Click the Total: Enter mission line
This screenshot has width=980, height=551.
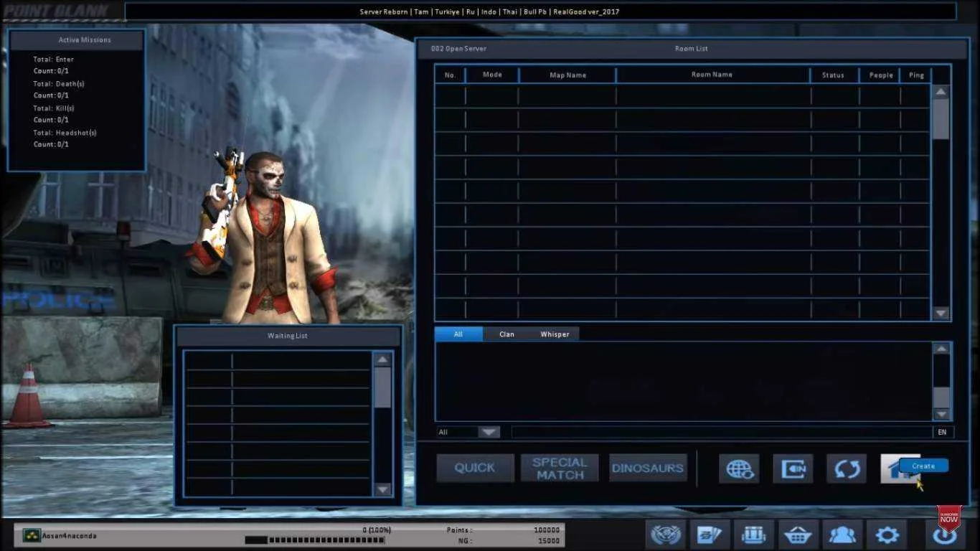[x=53, y=60]
